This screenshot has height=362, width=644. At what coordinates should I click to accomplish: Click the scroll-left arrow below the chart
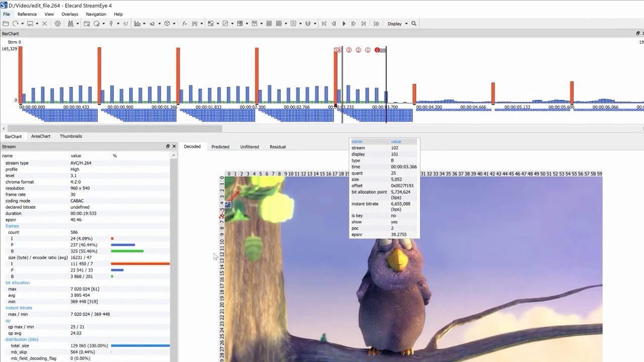pyautogui.click(x=4, y=129)
